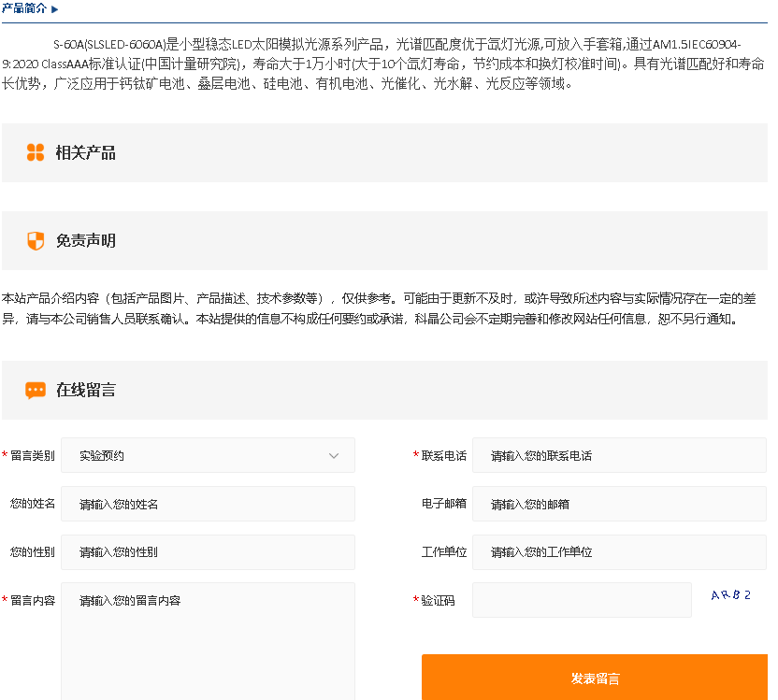Open the 留言类别 dropdown showing 实验预约
Viewport: 778px width, 700px height.
(208, 455)
